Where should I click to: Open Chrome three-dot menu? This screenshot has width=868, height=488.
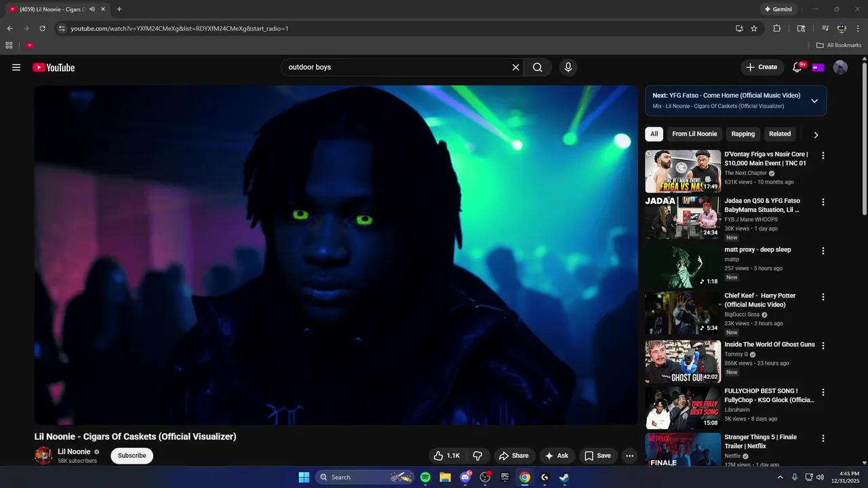[x=858, y=28]
